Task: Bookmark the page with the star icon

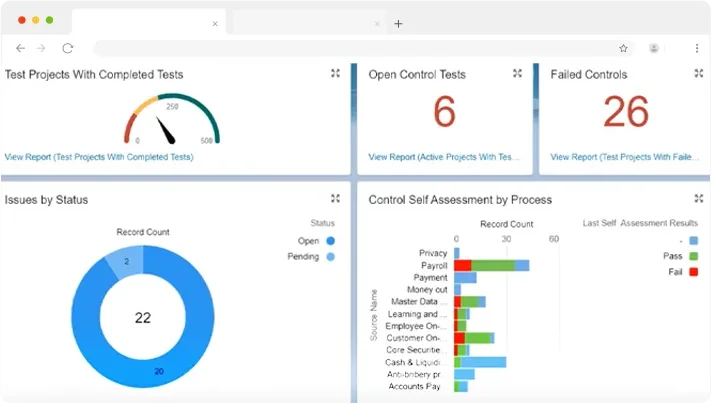Action: (623, 48)
